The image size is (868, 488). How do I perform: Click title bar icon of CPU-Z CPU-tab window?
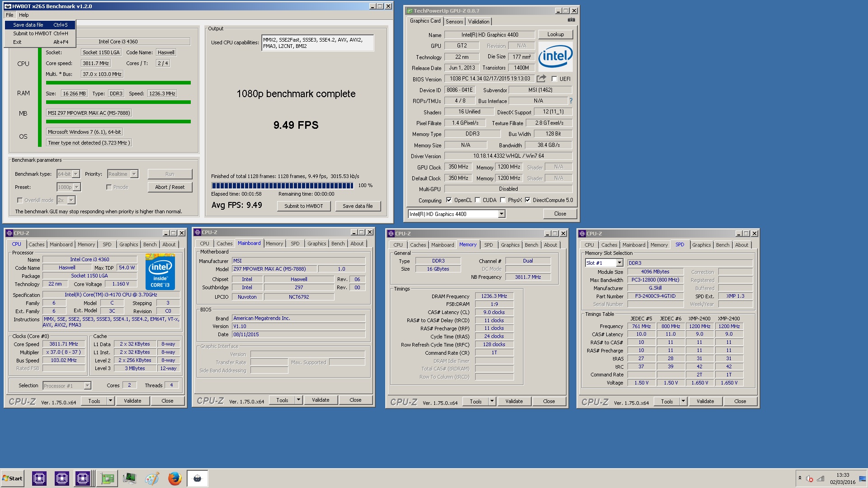click(x=9, y=233)
